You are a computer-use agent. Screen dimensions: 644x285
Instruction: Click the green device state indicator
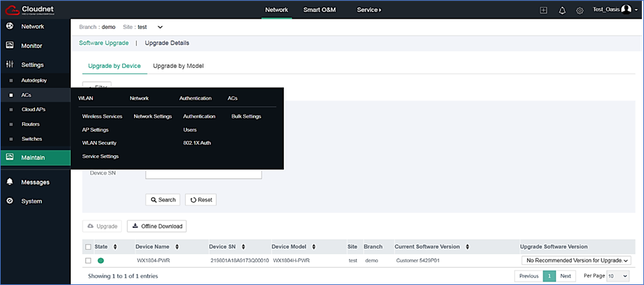click(100, 261)
